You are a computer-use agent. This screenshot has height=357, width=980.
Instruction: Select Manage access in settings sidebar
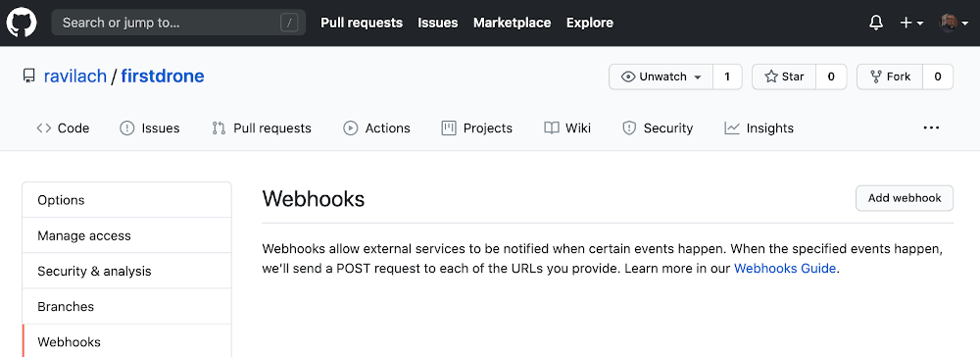pyautogui.click(x=126, y=235)
